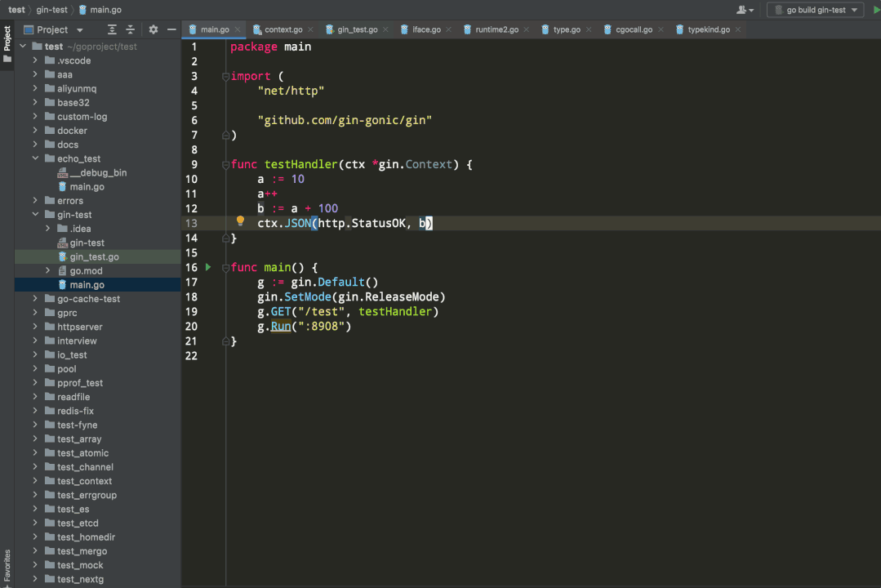Toggle the Favorites tool window side tab
This screenshot has width=881, height=588.
click(x=7, y=565)
